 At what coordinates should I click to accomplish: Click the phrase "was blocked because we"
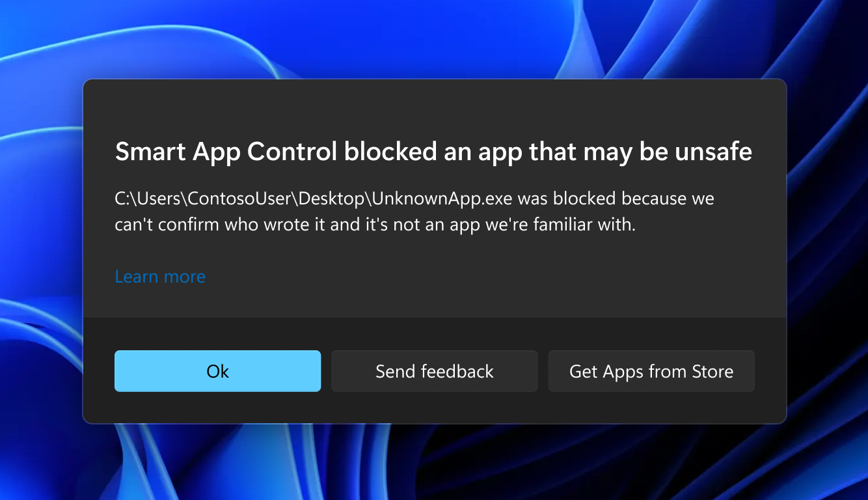(x=616, y=199)
